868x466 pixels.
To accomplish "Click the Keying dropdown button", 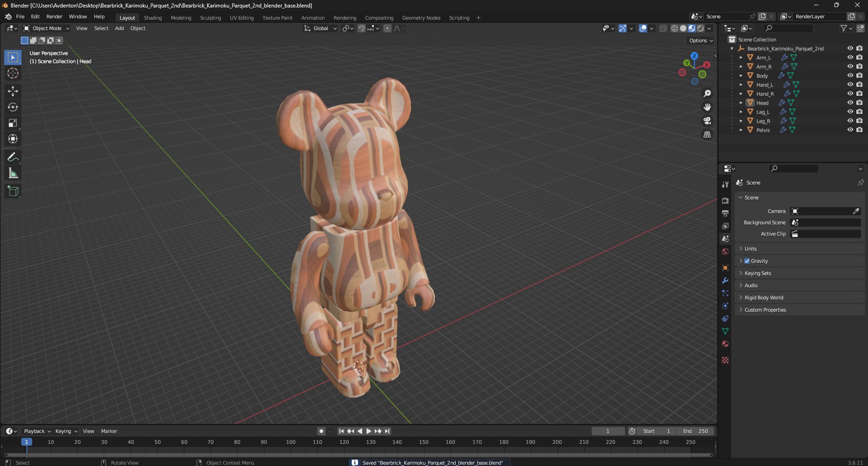I will [66, 431].
